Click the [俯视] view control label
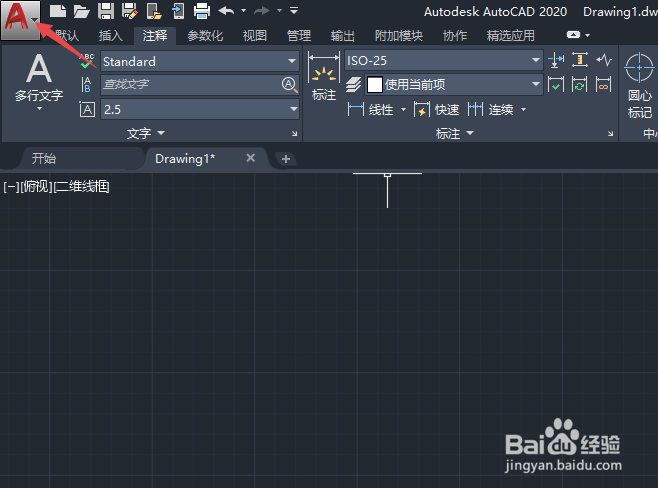This screenshot has height=488, width=658. tap(37, 187)
